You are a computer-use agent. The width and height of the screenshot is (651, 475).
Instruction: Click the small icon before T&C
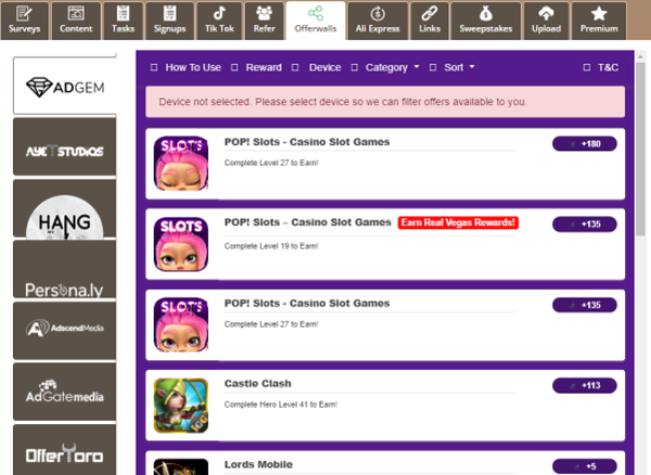pos(587,67)
